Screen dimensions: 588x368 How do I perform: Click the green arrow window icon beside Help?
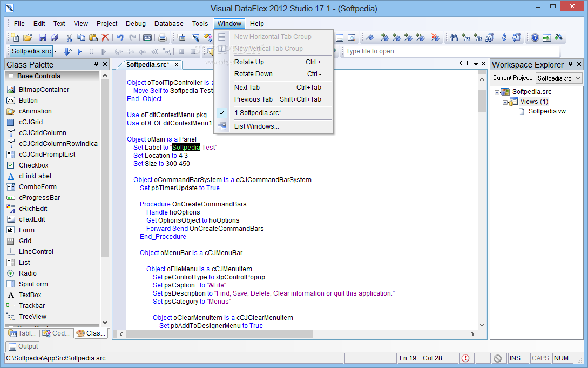click(547, 37)
